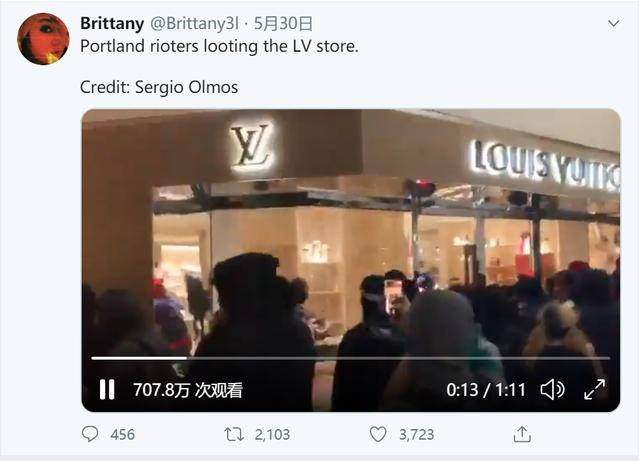This screenshot has width=640, height=461.
Task: Retweet using the retweet arrows icon
Action: pos(234,434)
